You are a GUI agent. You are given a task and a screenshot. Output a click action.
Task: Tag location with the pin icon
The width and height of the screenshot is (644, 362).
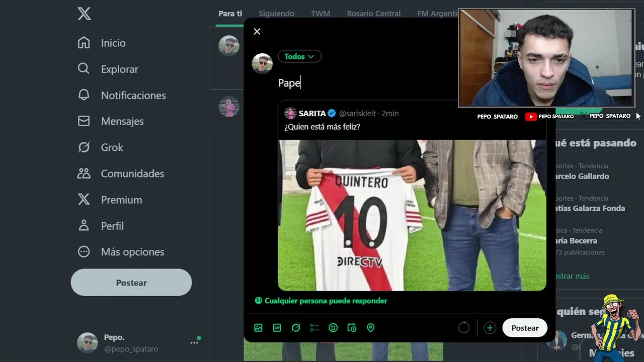coord(371,328)
